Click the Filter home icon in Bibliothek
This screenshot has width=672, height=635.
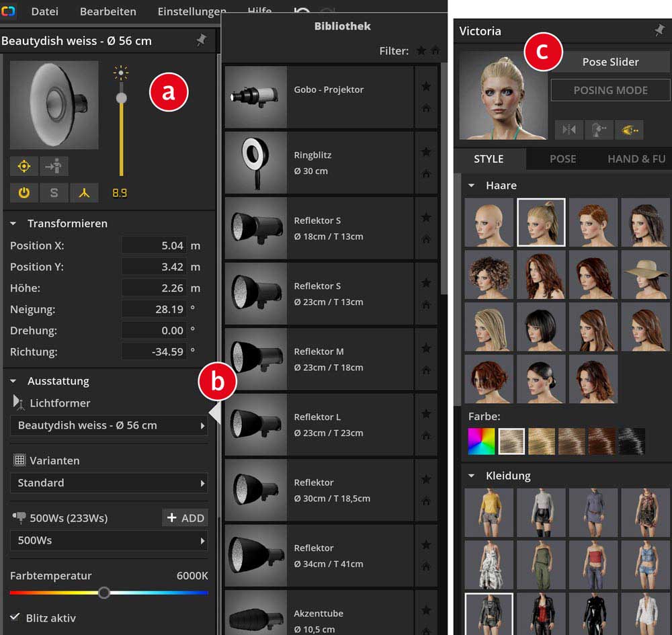(435, 51)
